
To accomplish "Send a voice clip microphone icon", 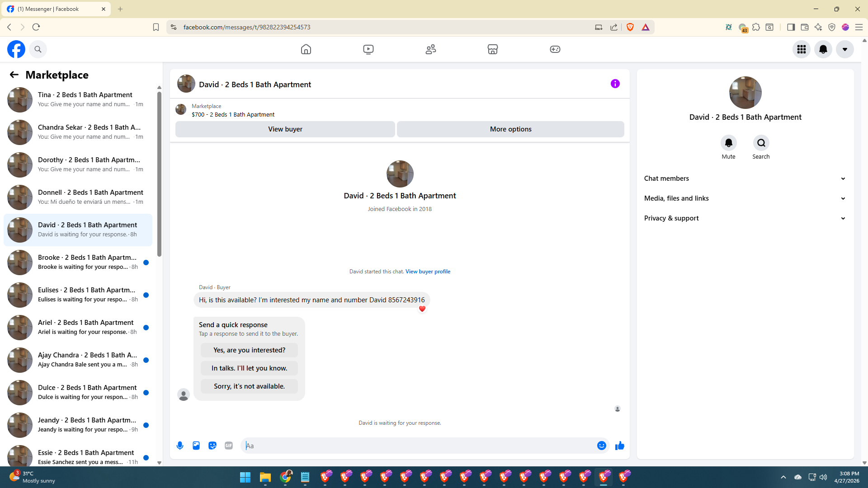I will 180,446.
